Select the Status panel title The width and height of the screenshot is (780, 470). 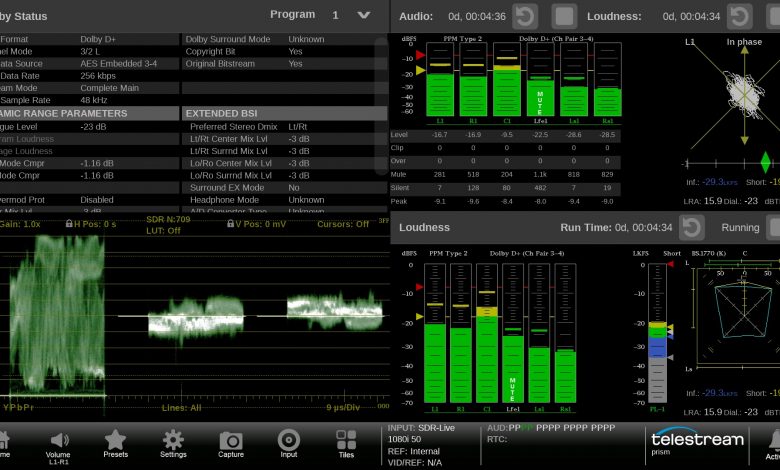point(30,16)
